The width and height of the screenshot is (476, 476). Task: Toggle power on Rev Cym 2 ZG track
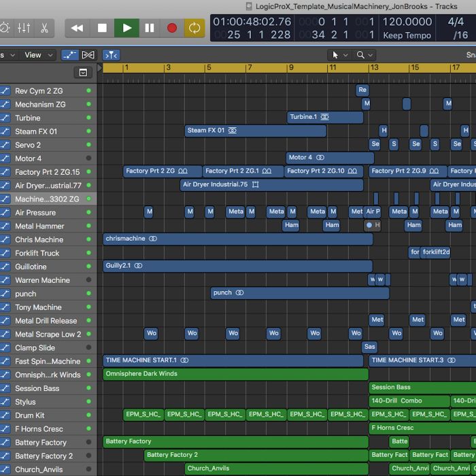(88, 90)
